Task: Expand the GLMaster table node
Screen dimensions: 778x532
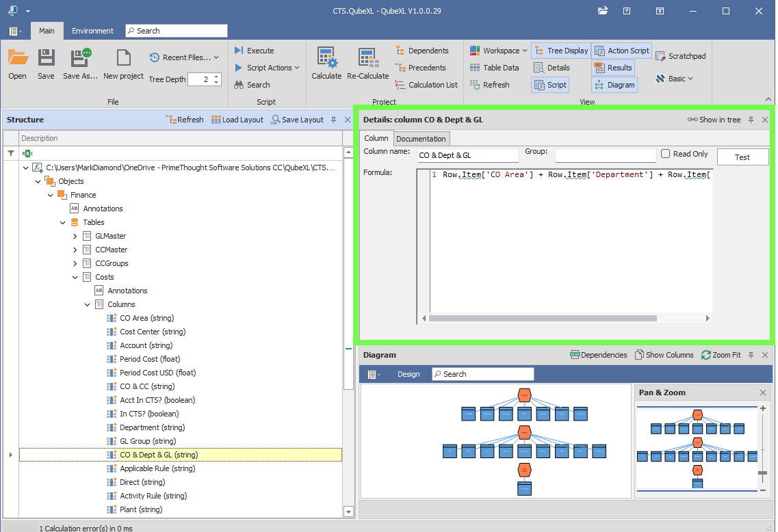Action: (75, 236)
